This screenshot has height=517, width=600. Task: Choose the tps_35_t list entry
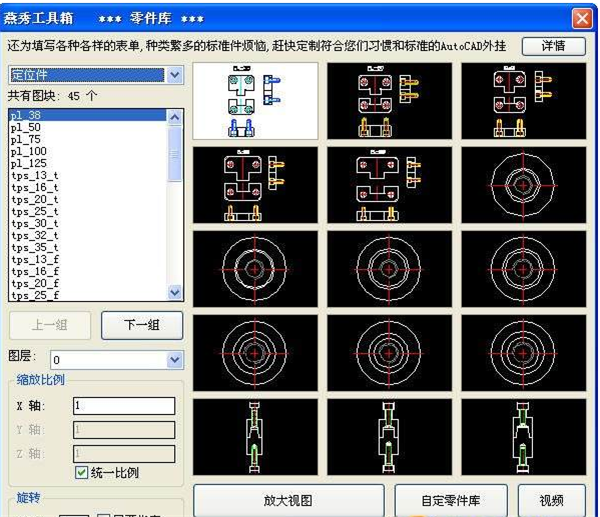pos(34,247)
